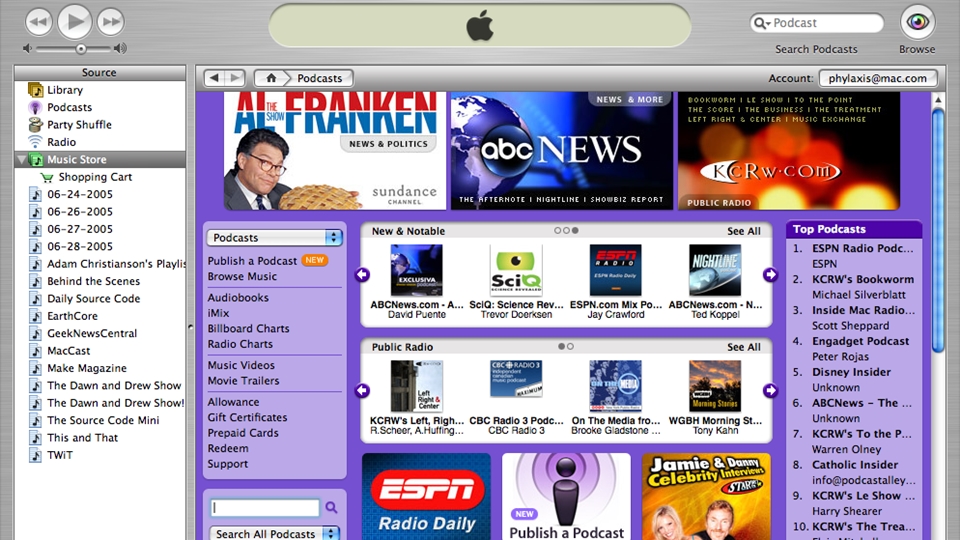Click the sidebar search magnifier icon
This screenshot has width=960, height=540.
pyautogui.click(x=331, y=507)
